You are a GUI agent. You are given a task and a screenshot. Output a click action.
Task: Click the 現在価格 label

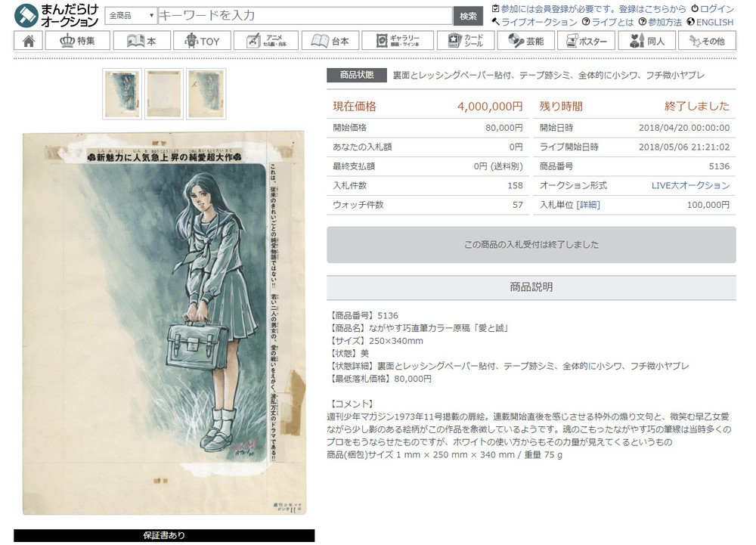pyautogui.click(x=355, y=107)
